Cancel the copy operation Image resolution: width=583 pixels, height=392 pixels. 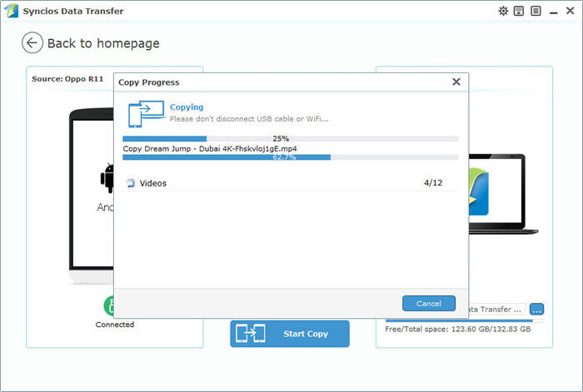pyautogui.click(x=428, y=304)
